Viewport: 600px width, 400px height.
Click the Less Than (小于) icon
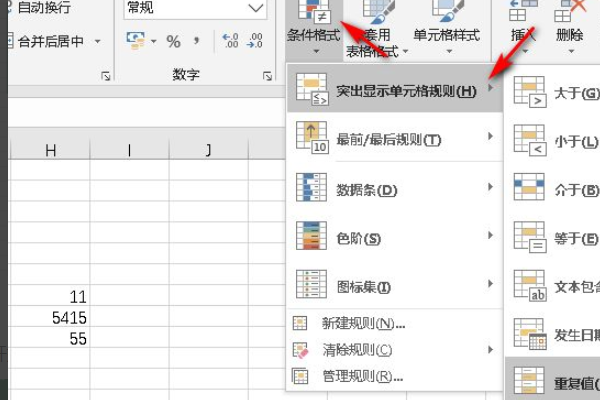click(530, 140)
